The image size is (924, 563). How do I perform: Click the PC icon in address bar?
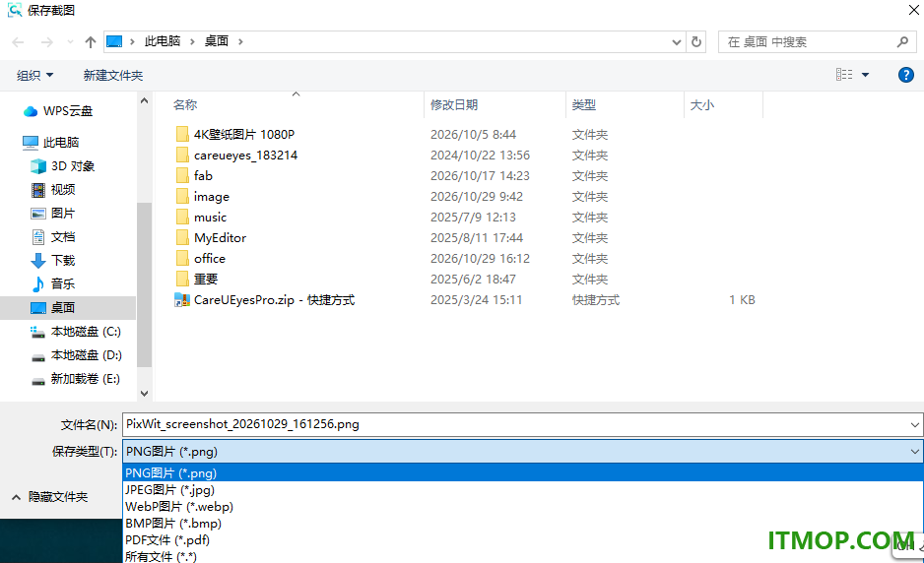click(x=114, y=41)
